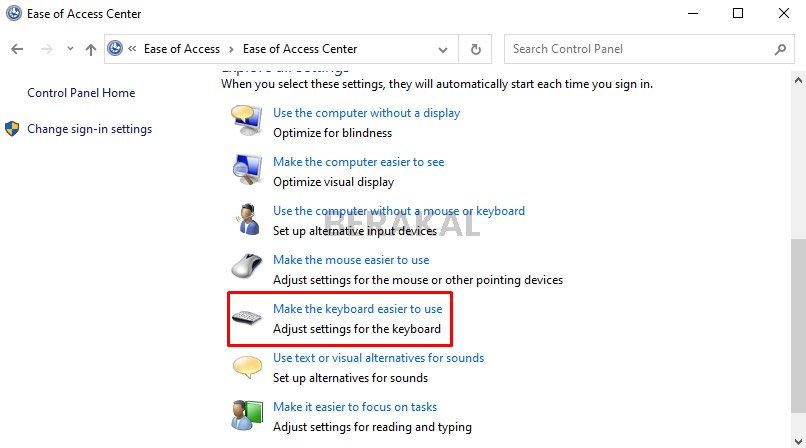Expand the address bar previous locations dropdown

click(443, 50)
